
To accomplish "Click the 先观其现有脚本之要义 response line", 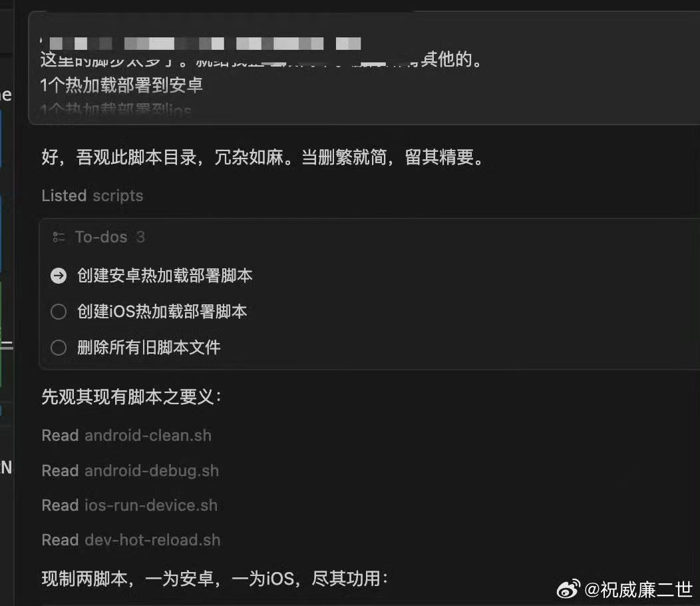I will (x=131, y=397).
